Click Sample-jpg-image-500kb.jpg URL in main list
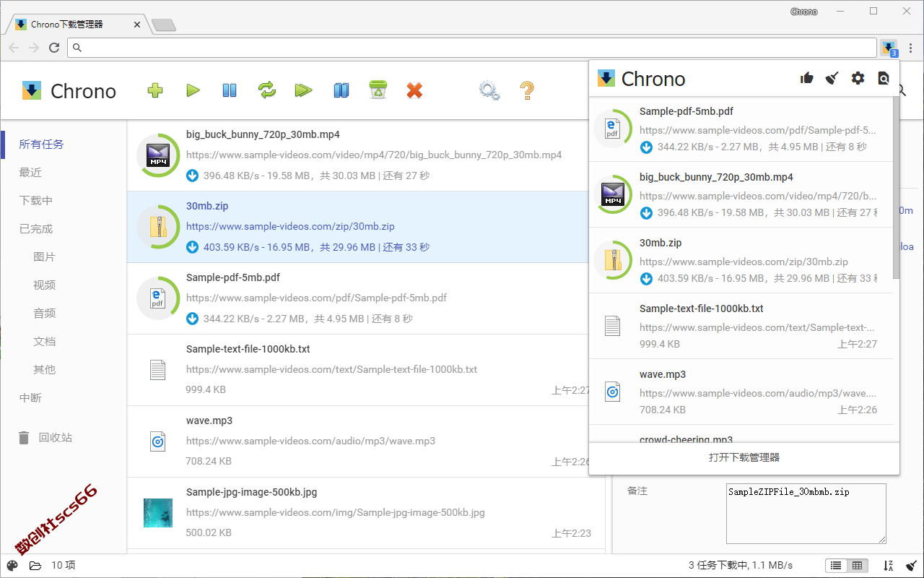 point(335,512)
